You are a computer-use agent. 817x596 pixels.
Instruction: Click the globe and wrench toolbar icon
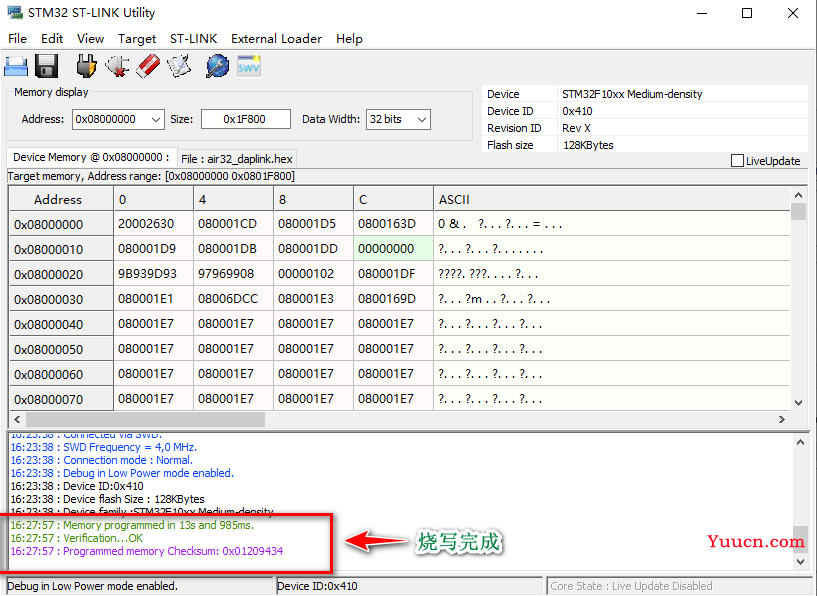tap(218, 67)
